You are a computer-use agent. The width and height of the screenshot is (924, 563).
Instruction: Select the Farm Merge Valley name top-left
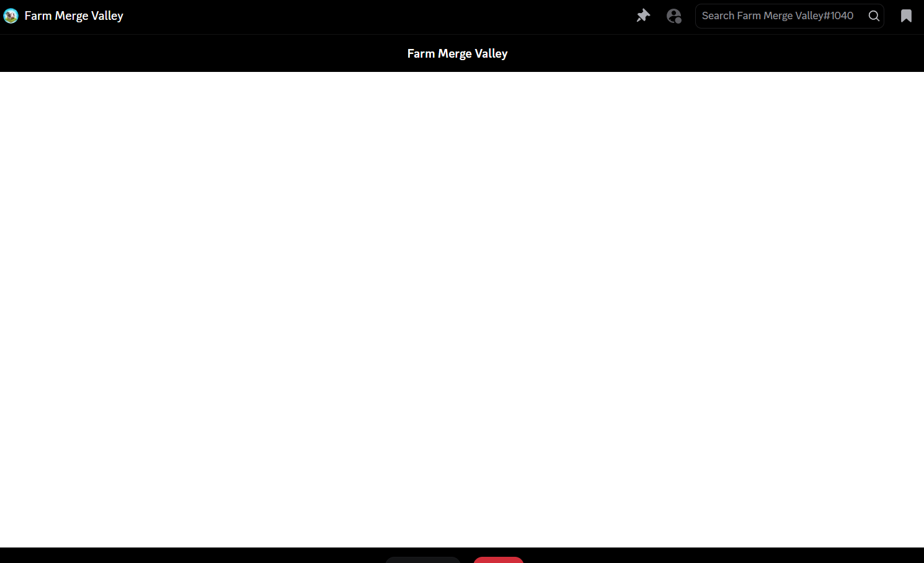74,16
